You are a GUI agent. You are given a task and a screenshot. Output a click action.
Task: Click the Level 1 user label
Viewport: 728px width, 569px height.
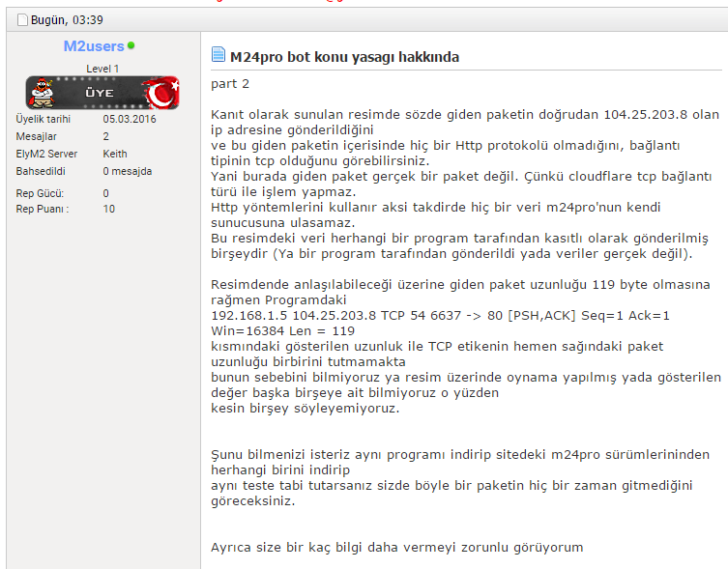click(102, 69)
